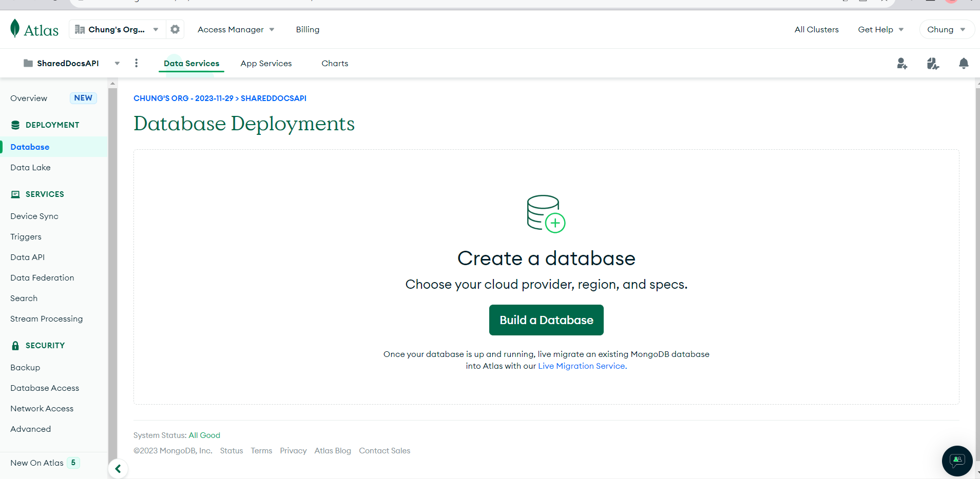Switch to Charts tab
The image size is (980, 479).
[x=335, y=64]
